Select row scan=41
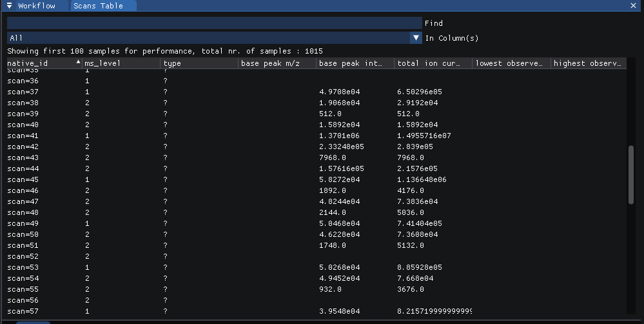The width and height of the screenshot is (644, 324). [317, 136]
